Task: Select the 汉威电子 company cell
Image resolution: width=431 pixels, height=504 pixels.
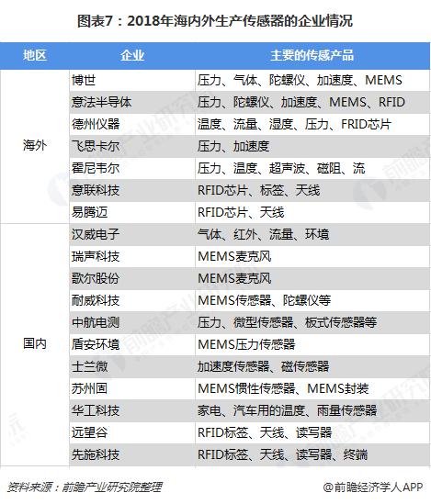Action: 132,234
